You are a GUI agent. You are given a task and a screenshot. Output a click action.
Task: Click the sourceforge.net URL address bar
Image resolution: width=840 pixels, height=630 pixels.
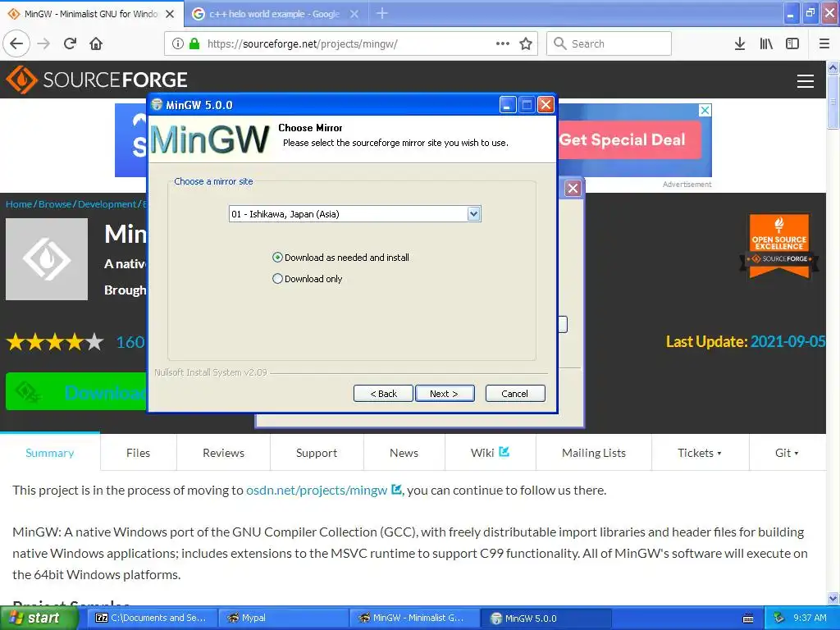[351, 44]
